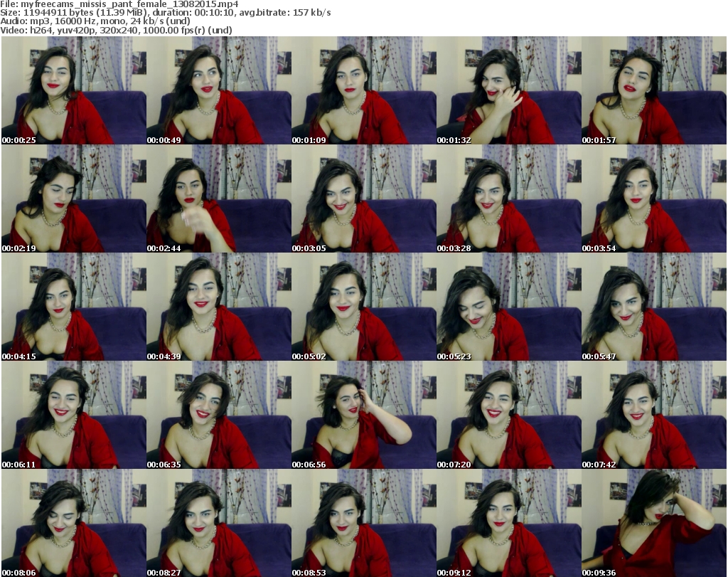Choose the thumbnail stamped 00:03:05

coord(364,198)
